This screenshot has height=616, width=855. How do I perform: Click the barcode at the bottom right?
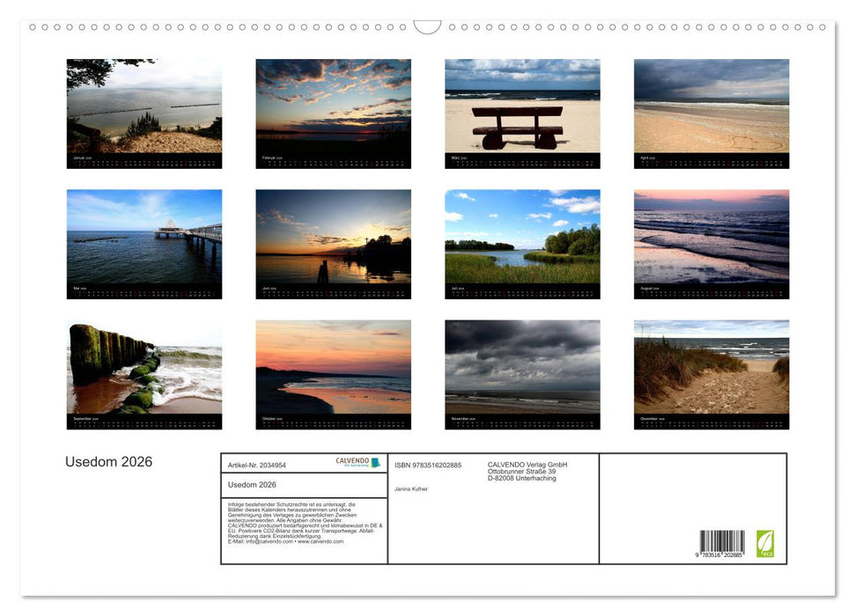(x=724, y=544)
